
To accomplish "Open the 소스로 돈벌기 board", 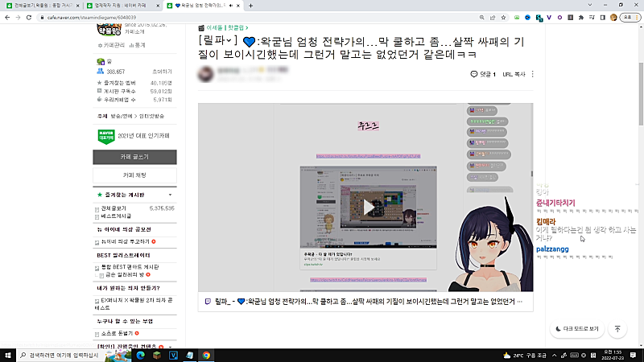I will point(117,333).
